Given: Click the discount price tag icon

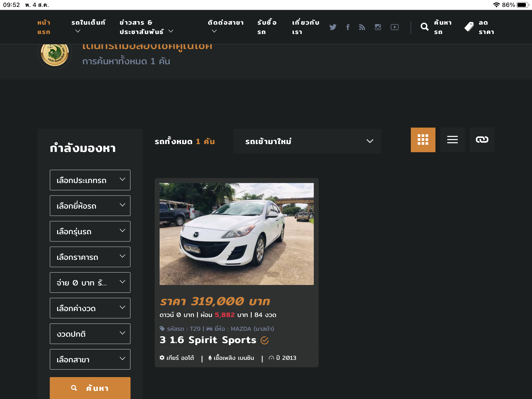Looking at the screenshot, I should [469, 27].
